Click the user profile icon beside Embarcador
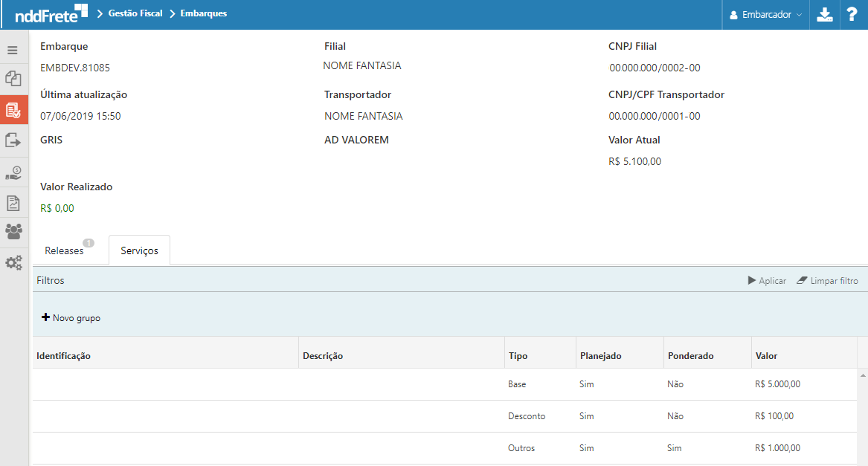 [x=733, y=15]
